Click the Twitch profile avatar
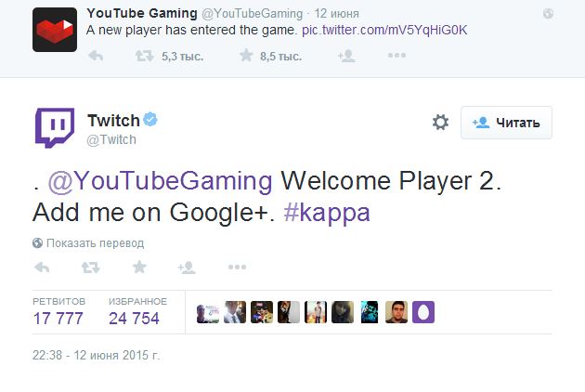Image resolution: width=585 pixels, height=392 pixels. click(55, 127)
